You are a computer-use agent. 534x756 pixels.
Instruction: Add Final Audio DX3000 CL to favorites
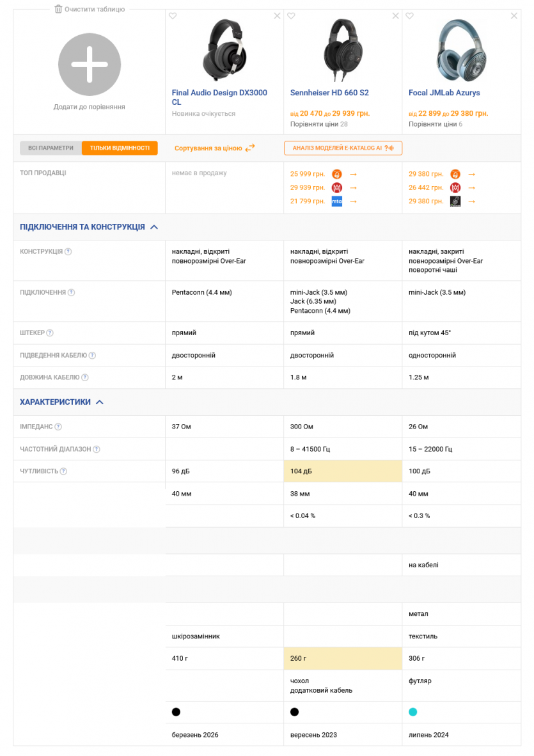pos(173,16)
